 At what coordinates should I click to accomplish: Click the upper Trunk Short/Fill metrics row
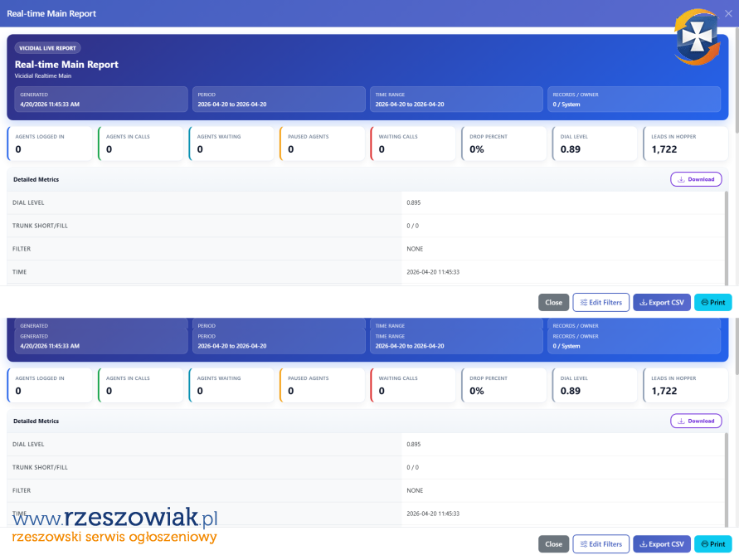point(365,226)
